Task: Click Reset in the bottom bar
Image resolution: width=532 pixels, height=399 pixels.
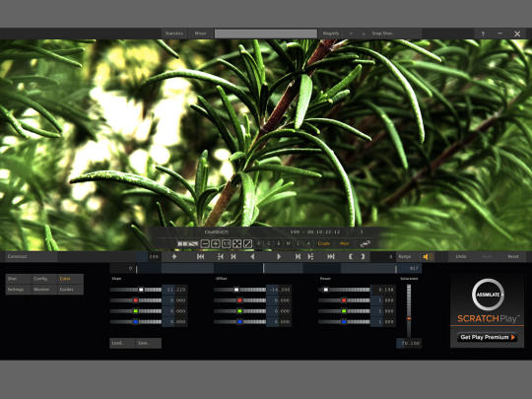Action: [513, 257]
